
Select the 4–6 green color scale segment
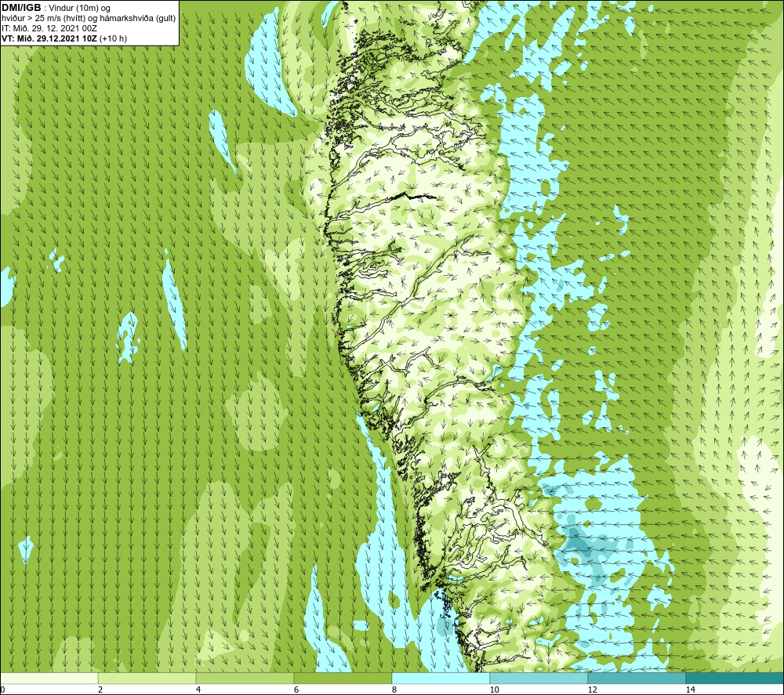coord(245,678)
